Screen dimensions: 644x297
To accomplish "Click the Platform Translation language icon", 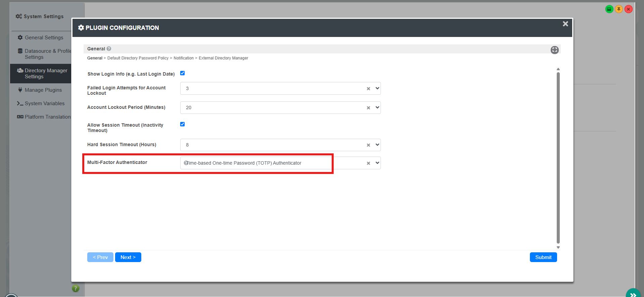I will pyautogui.click(x=20, y=117).
